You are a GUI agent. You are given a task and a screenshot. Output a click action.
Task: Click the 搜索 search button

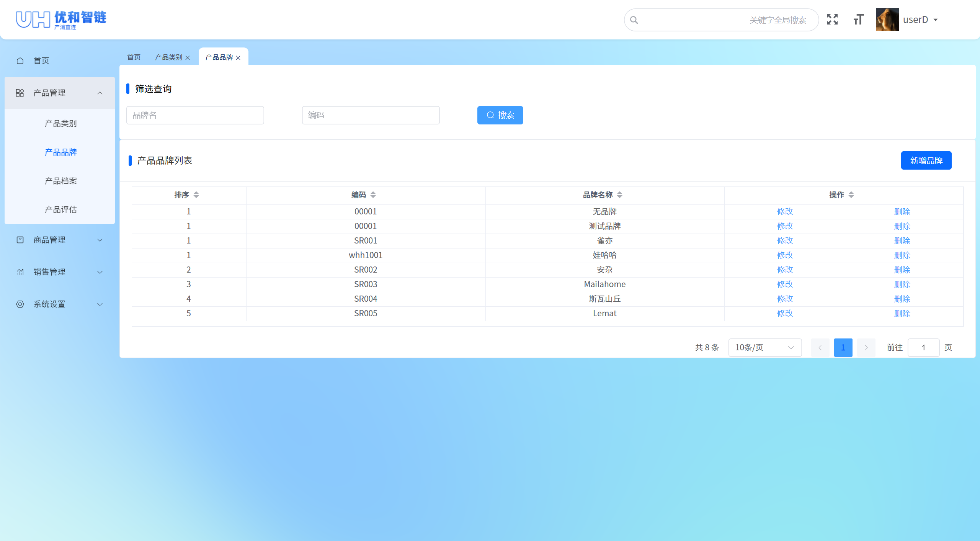pyautogui.click(x=500, y=115)
